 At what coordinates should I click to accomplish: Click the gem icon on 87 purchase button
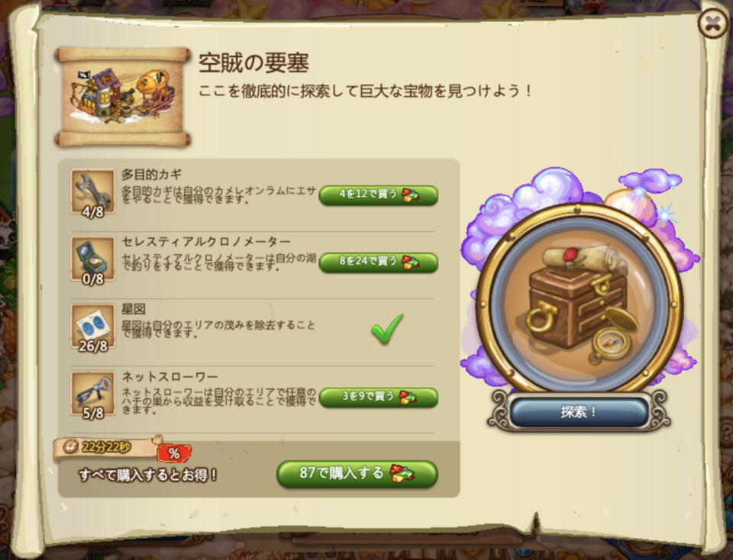[x=402, y=473]
